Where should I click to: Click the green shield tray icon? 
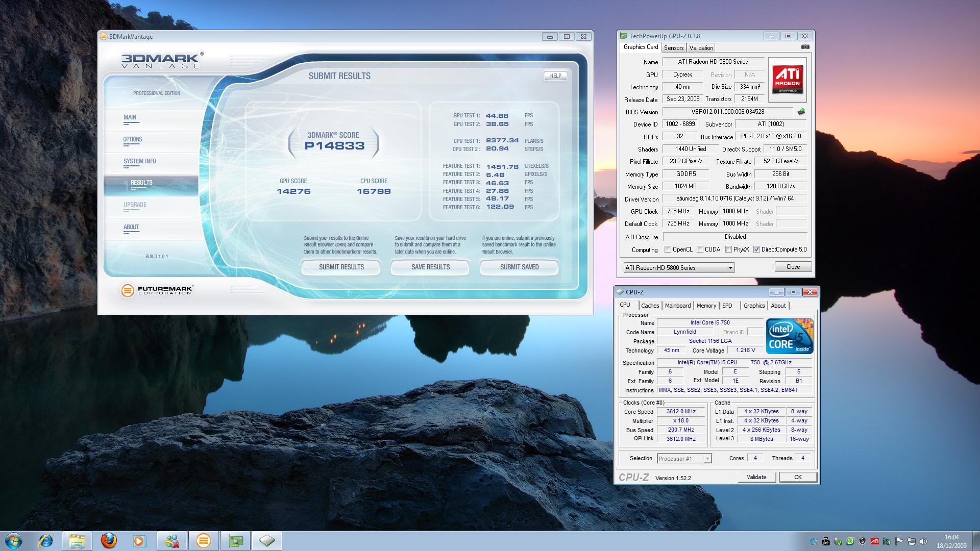point(850,541)
